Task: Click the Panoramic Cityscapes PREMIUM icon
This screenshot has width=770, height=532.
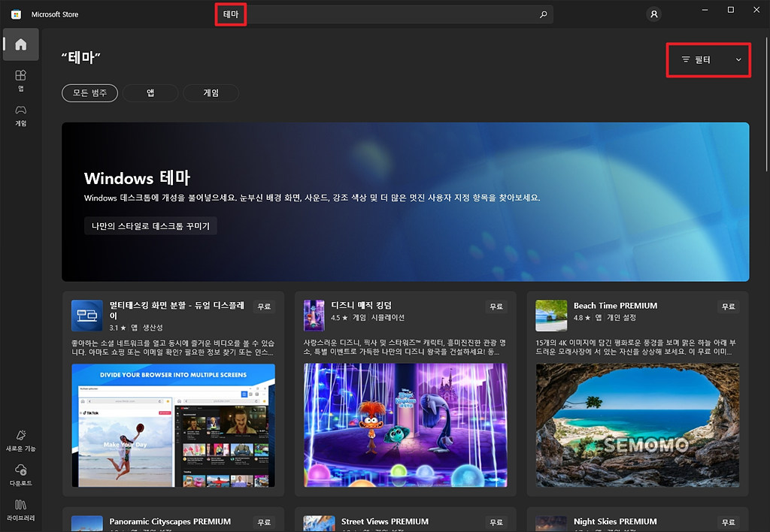Action: pos(87,524)
